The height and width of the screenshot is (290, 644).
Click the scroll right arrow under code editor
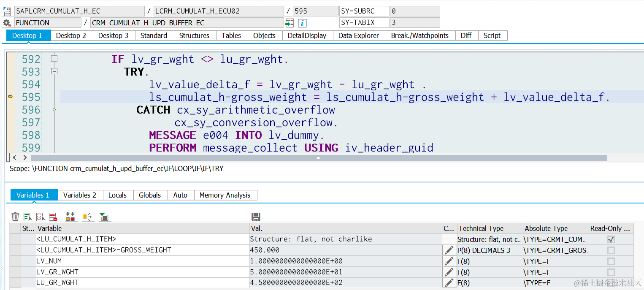(25, 158)
